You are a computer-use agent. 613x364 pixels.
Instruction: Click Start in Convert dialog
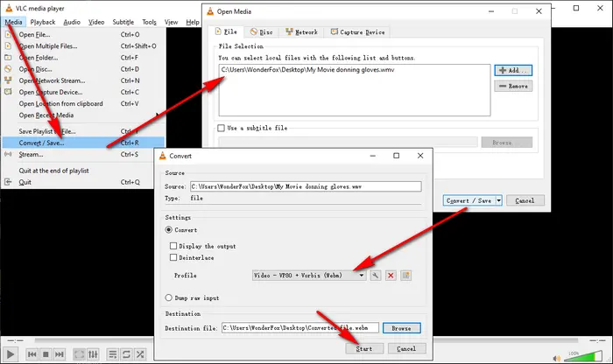(364, 349)
